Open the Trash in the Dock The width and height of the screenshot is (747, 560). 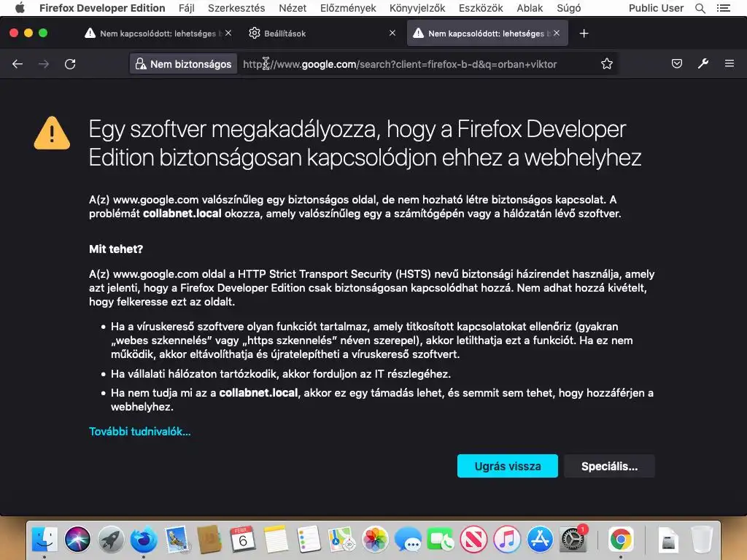coord(702,540)
